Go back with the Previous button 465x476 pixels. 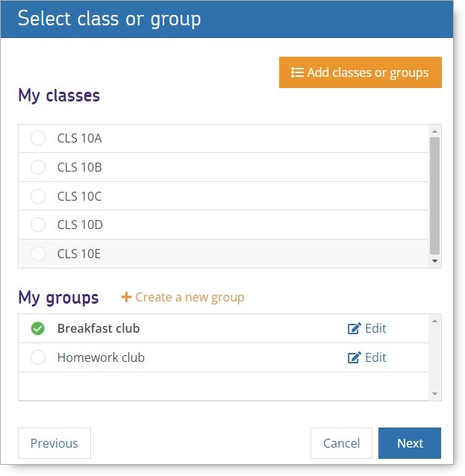(x=54, y=443)
